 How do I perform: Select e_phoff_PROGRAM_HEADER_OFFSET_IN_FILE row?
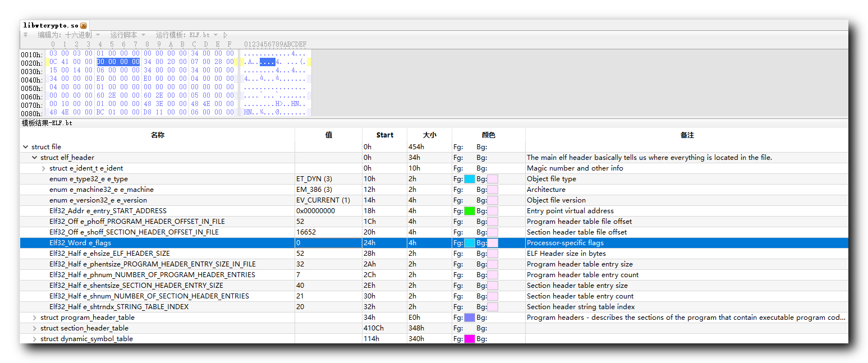[434, 222]
